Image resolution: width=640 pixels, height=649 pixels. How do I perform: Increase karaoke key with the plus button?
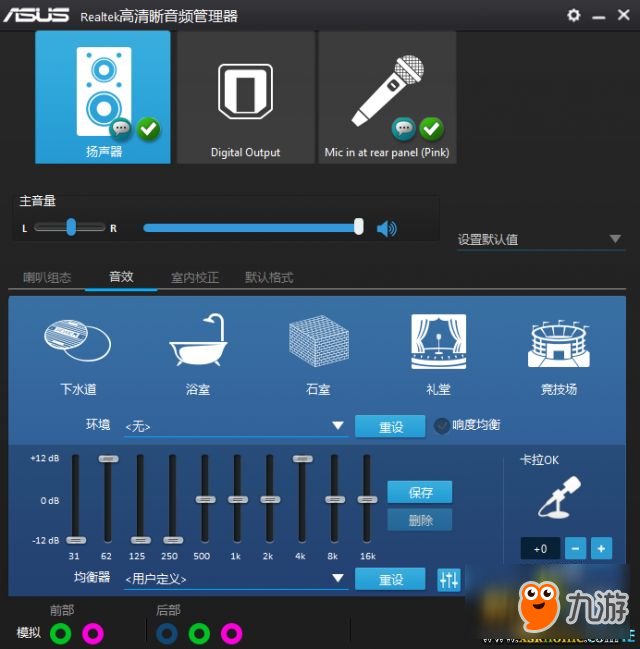tap(602, 548)
